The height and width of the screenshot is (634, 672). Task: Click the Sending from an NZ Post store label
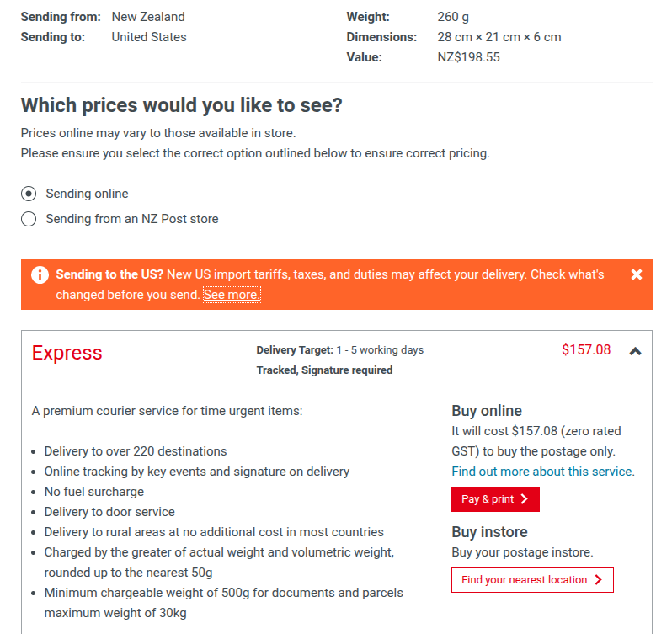[x=132, y=219]
